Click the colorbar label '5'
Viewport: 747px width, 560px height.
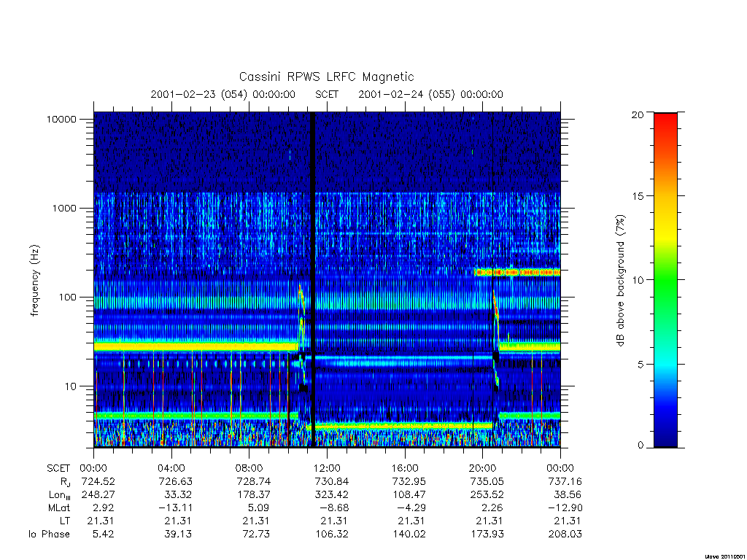(640, 365)
